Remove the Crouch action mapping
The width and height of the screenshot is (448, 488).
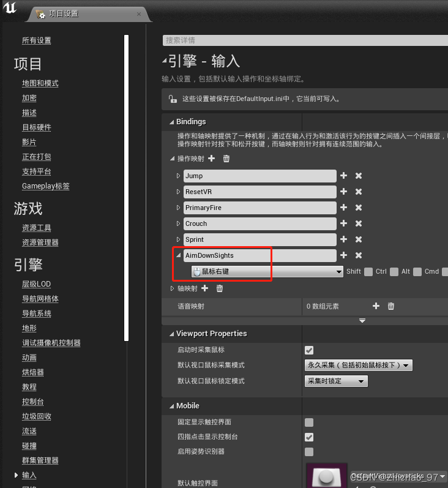pos(359,223)
